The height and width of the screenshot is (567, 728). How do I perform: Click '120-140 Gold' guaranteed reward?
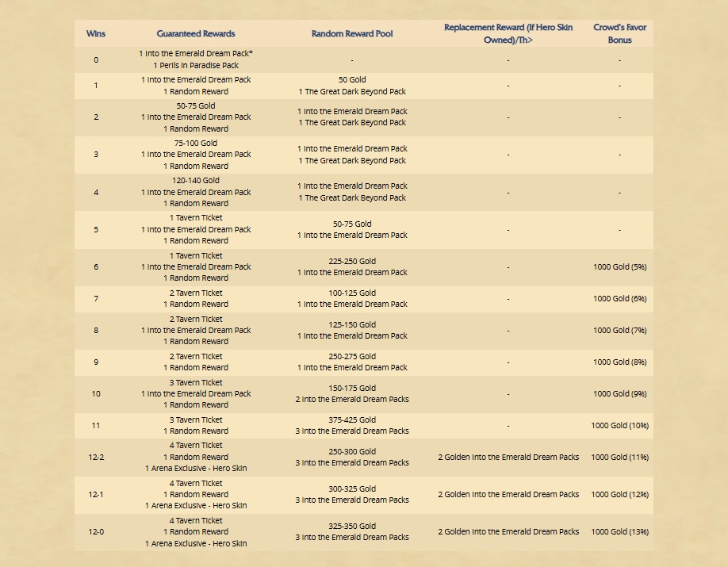click(x=195, y=180)
